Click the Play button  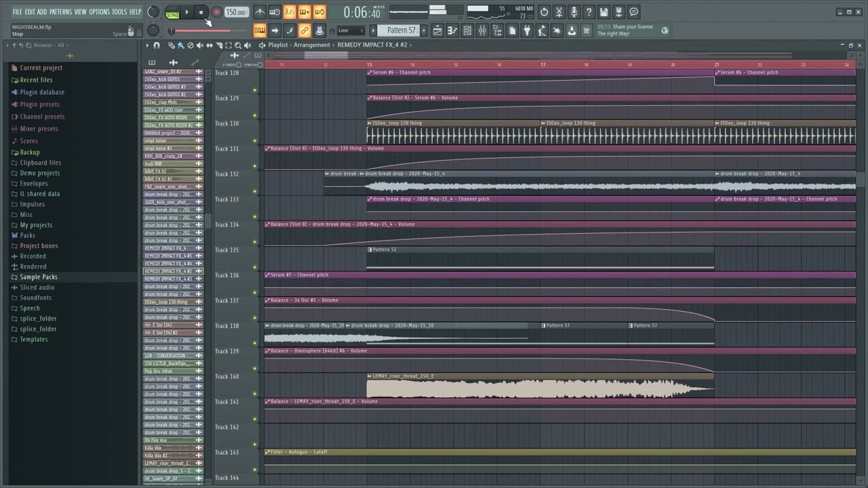click(187, 12)
